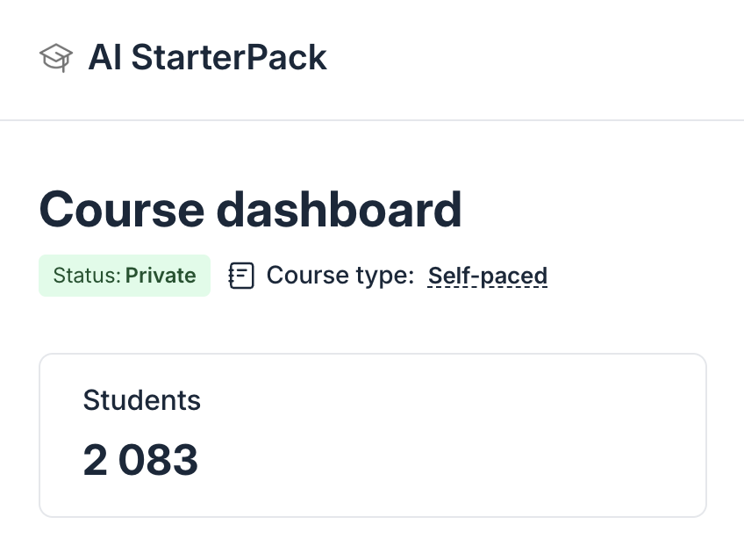This screenshot has width=744, height=560.
Task: Open the AI StarterPack course title
Action: [x=207, y=58]
